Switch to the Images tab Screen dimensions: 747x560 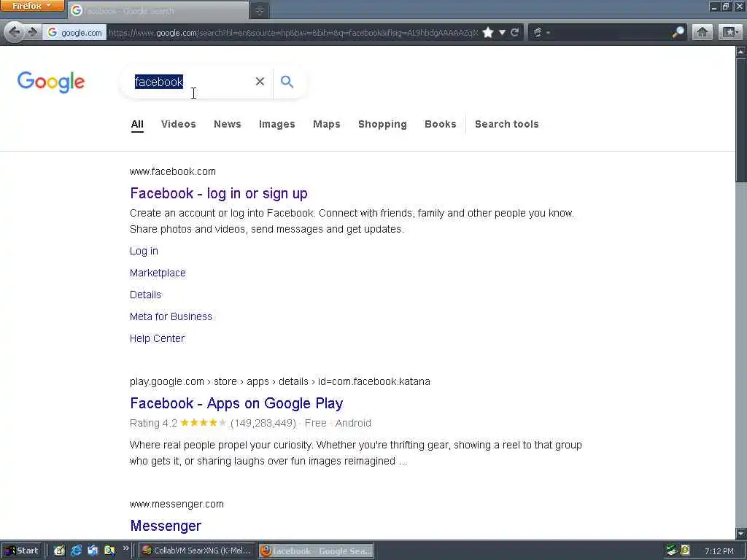pyautogui.click(x=276, y=124)
